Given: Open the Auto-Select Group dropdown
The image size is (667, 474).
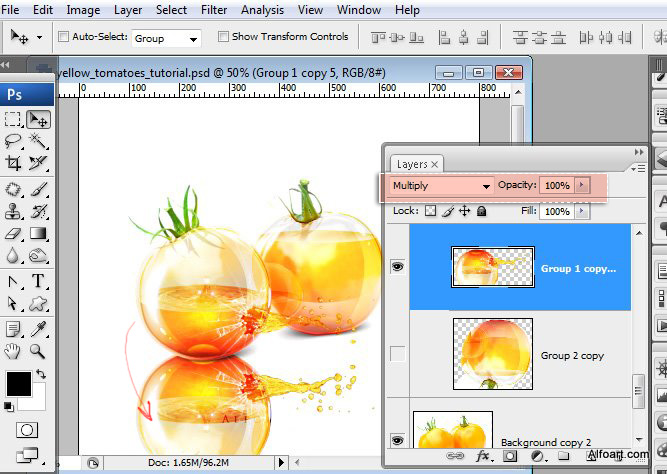Looking at the screenshot, I should tap(166, 38).
